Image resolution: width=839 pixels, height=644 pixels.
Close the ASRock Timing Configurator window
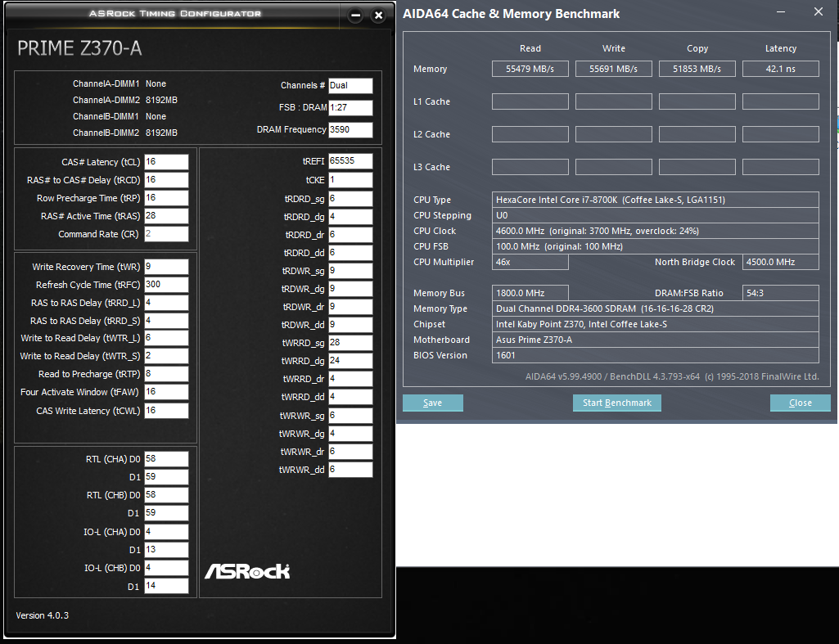(x=379, y=16)
